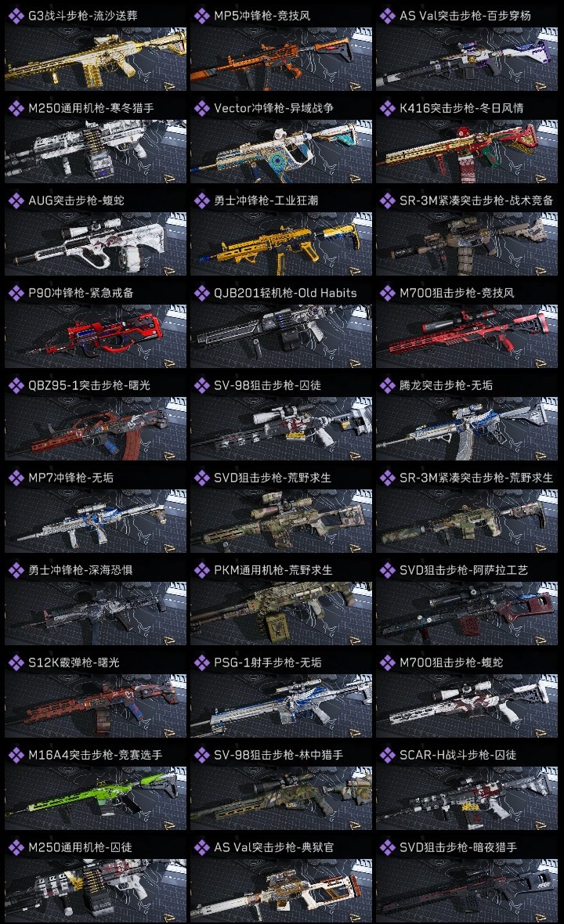The height and width of the screenshot is (924, 564).
Task: Open the red M700 竞技风 sniper thumbnail
Action: coord(467,337)
